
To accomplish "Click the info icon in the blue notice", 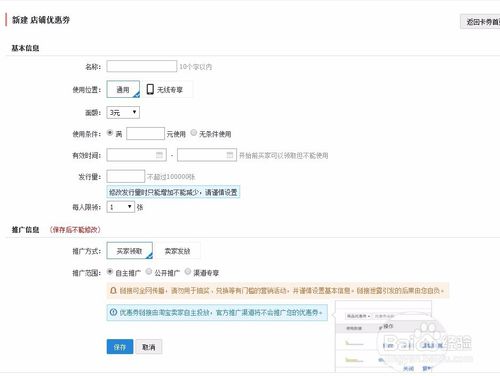I will click(113, 312).
